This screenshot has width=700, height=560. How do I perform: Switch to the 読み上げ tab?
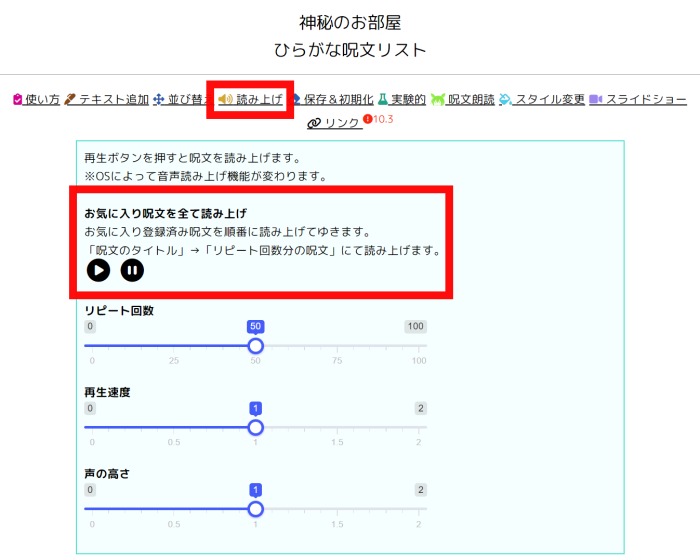pos(259,100)
